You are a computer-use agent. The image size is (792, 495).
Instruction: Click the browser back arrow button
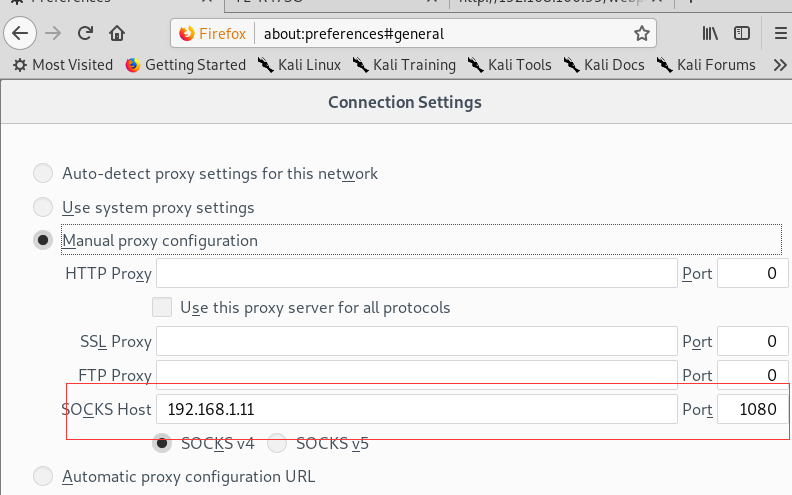[x=20, y=33]
